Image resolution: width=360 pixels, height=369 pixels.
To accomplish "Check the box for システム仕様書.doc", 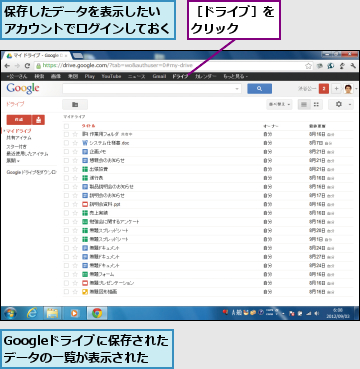I will point(66,143).
